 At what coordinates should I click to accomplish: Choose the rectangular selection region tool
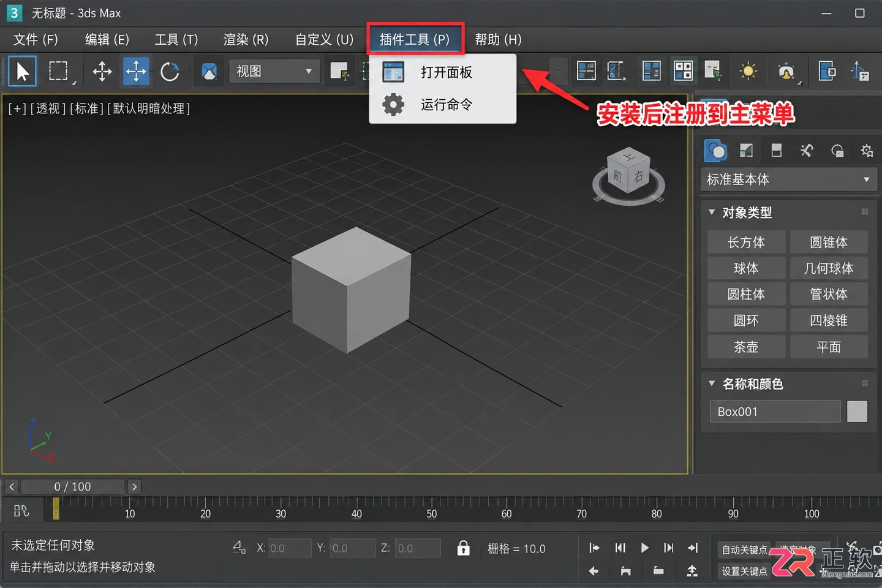click(59, 72)
